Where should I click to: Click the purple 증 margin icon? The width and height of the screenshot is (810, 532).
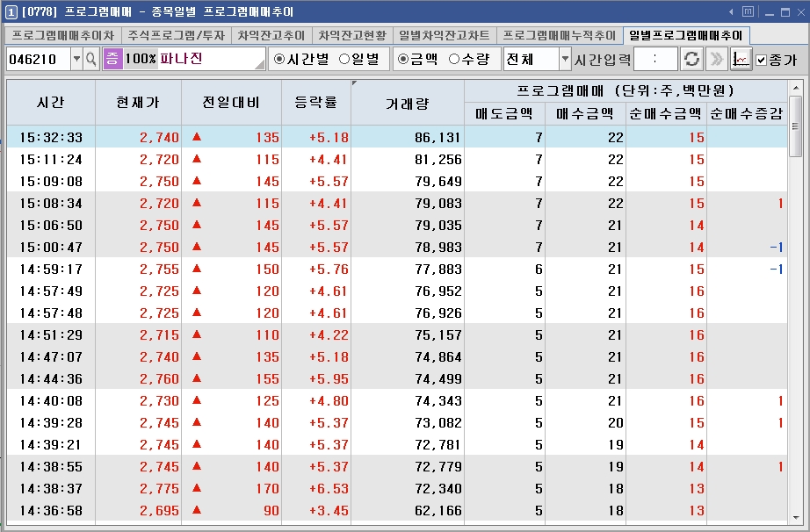pyautogui.click(x=112, y=59)
